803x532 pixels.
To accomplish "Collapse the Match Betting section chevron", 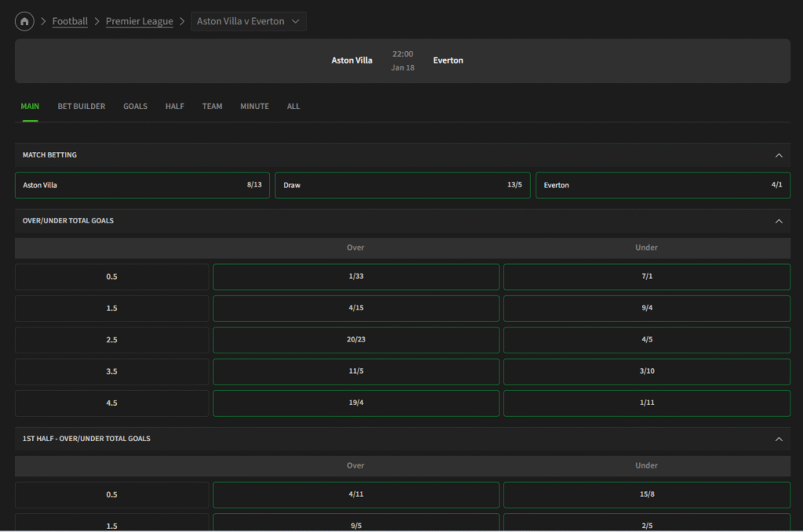I will [x=779, y=154].
